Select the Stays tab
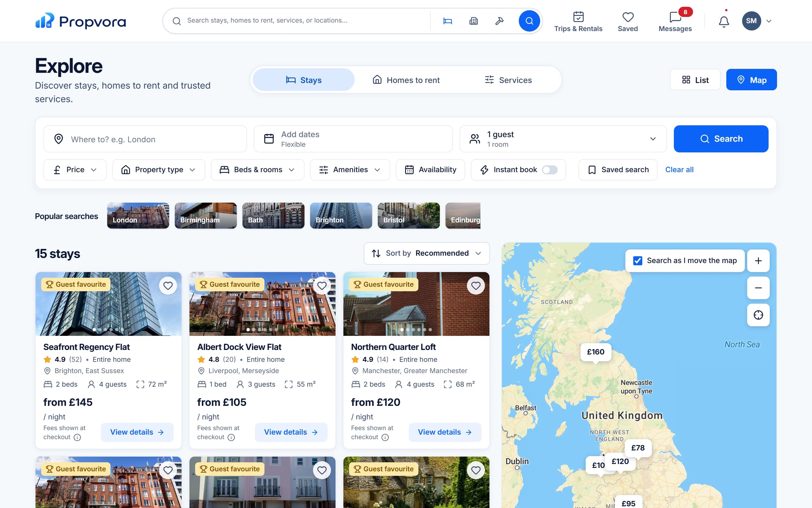 tap(304, 80)
